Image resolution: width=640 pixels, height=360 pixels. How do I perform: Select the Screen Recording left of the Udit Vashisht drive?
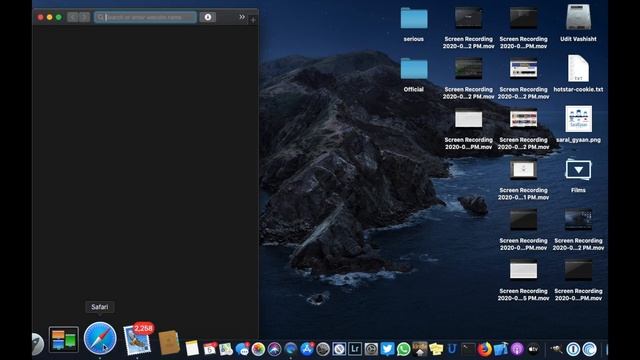coord(523,18)
